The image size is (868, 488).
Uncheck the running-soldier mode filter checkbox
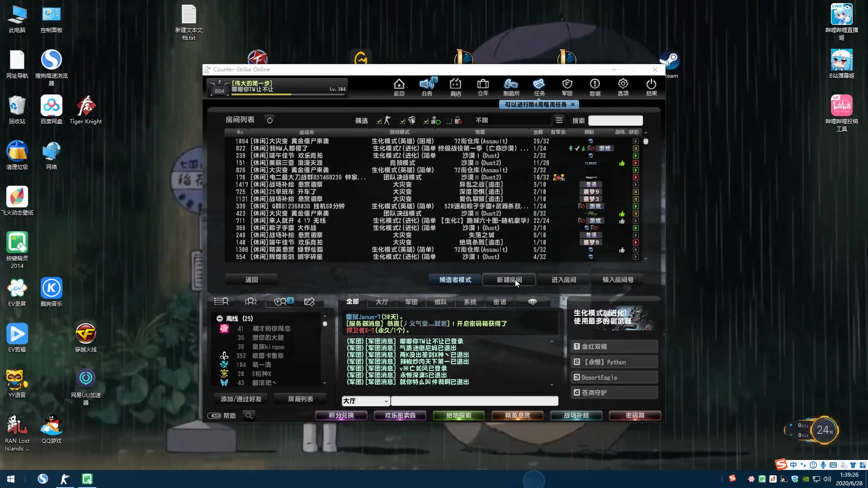click(x=379, y=121)
